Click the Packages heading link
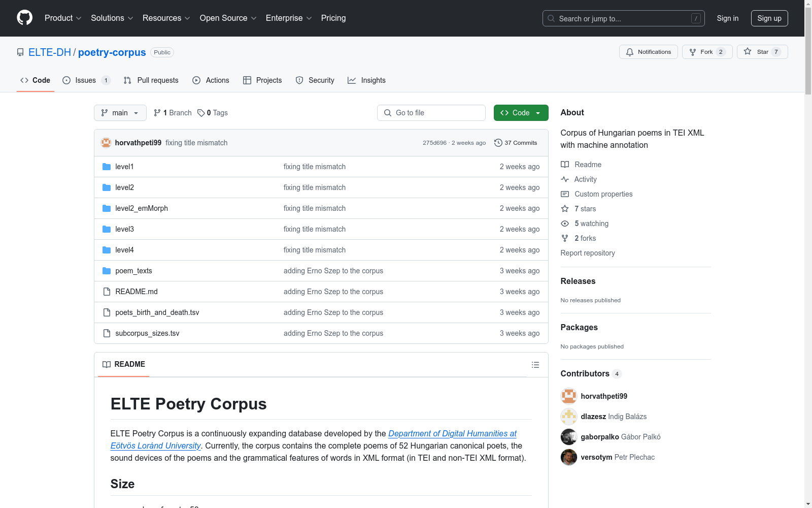Screen dimensions: 812x508 pyautogui.click(x=579, y=327)
